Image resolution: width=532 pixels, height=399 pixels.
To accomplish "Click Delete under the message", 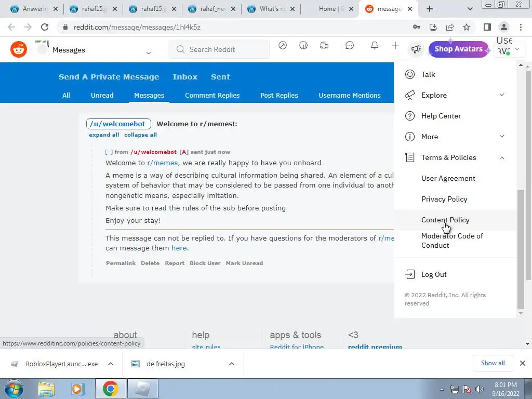I will tap(150, 263).
